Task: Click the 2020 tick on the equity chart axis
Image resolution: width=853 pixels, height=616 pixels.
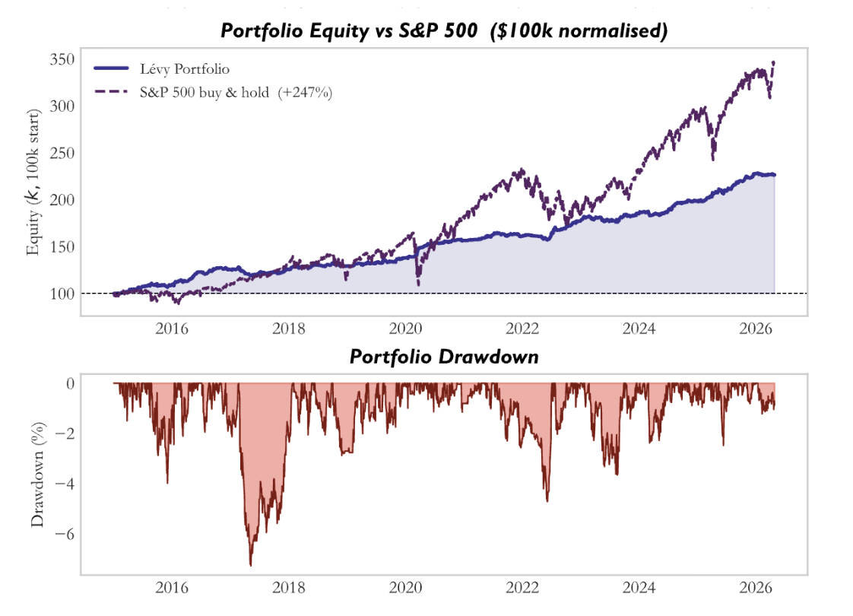Action: pos(405,329)
